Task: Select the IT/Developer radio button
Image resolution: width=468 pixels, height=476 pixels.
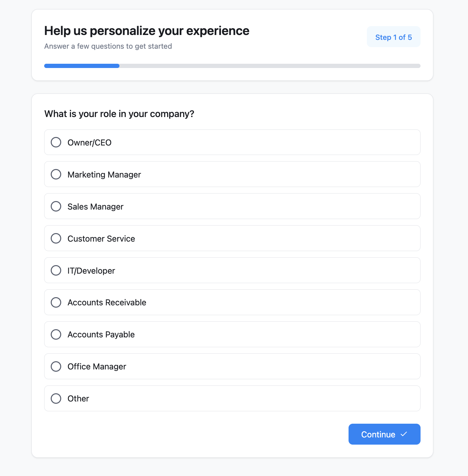Action: (56, 270)
